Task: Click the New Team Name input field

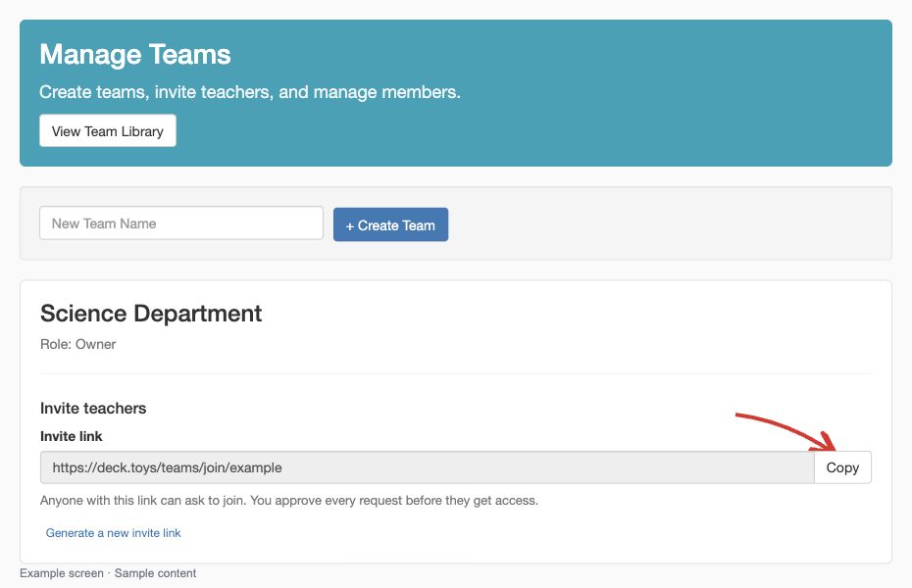Action: coord(181,223)
